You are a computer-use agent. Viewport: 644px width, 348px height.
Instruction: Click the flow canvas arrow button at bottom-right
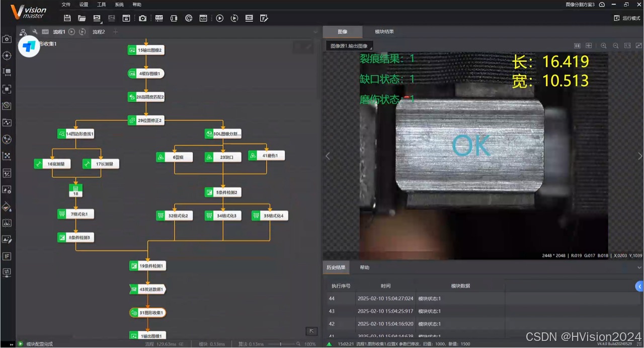(312, 331)
